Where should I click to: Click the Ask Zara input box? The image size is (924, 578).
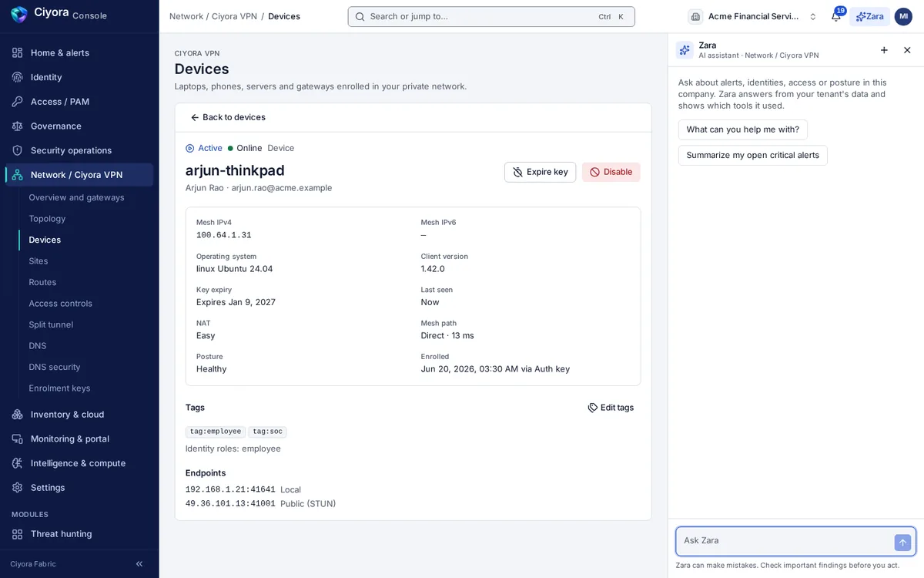click(785, 541)
